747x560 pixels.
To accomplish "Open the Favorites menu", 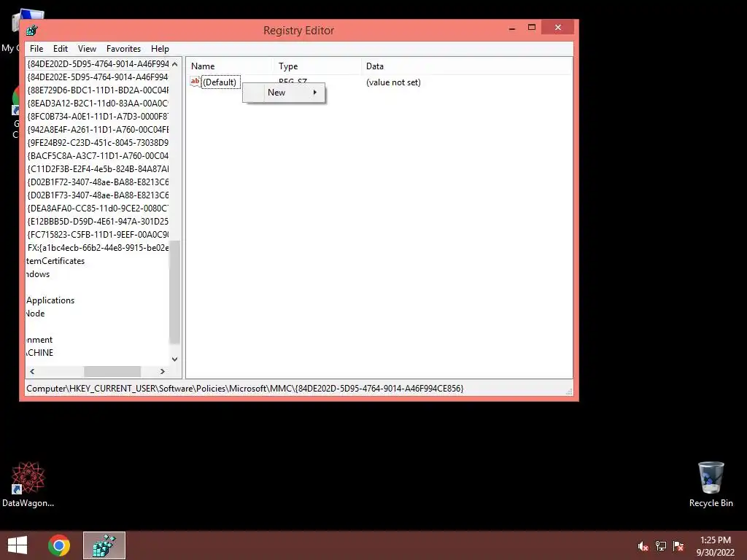I will (x=123, y=49).
